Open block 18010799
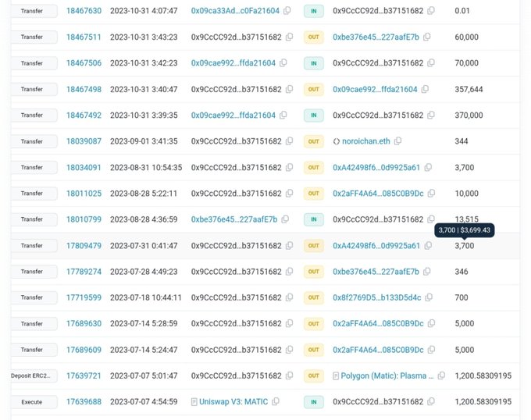Screen dimensions: 531x420 [x=84, y=219]
